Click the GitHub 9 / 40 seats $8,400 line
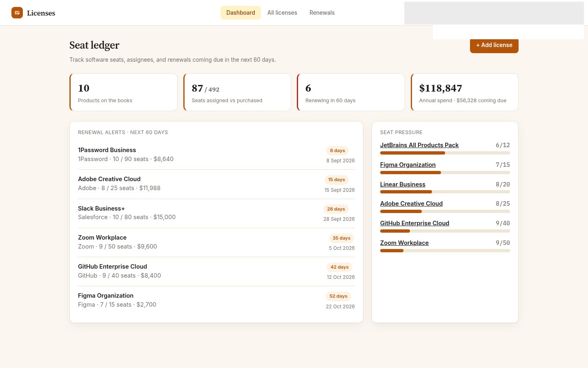The height and width of the screenshot is (368, 588). coord(119,276)
